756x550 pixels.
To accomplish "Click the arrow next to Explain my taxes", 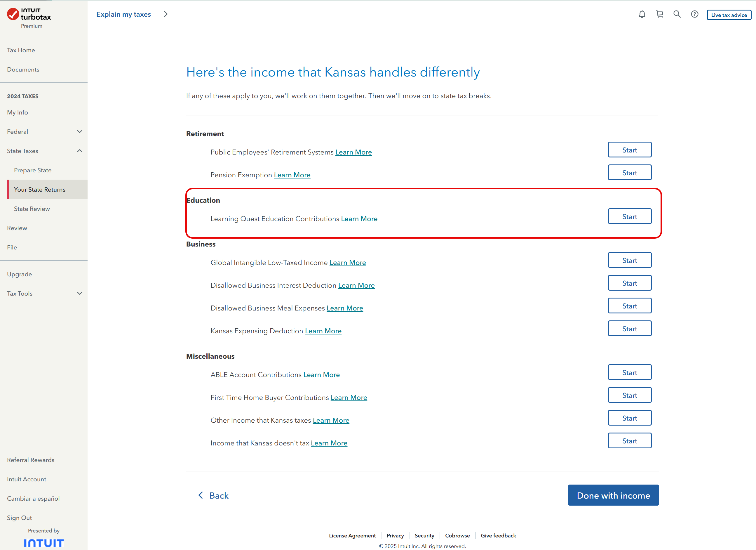I will (x=166, y=14).
